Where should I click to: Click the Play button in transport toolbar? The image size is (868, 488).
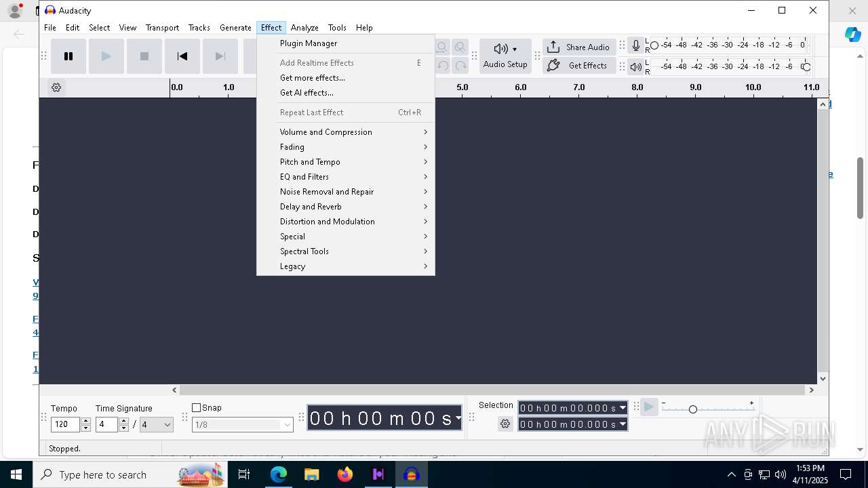(x=106, y=56)
